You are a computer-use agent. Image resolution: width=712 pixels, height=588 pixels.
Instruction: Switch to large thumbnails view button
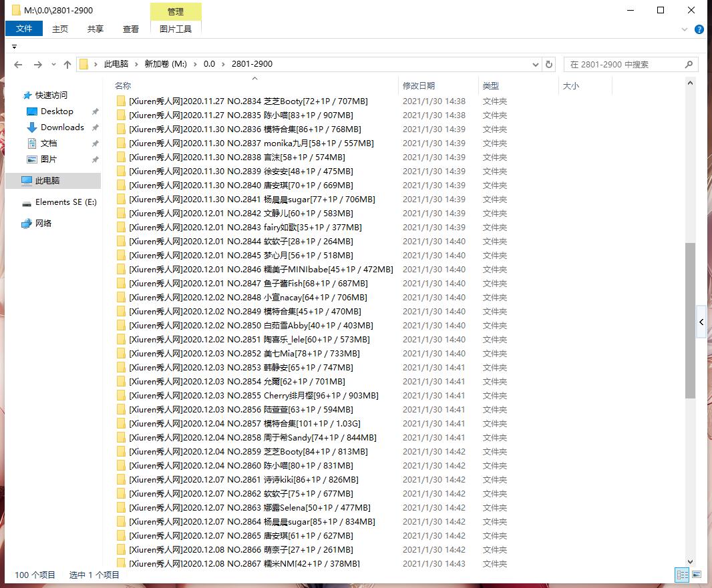tap(697, 575)
